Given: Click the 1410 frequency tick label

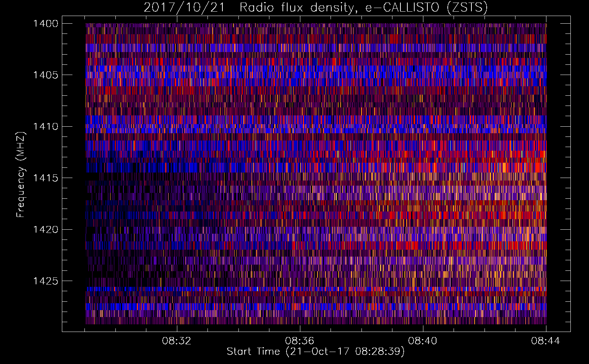Looking at the screenshot, I should [46, 127].
